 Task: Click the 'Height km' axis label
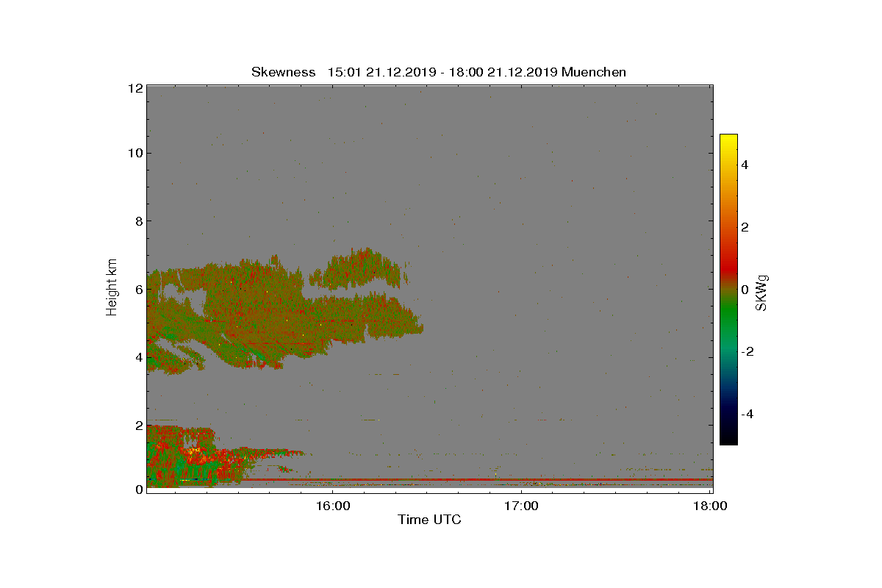pyautogui.click(x=112, y=287)
